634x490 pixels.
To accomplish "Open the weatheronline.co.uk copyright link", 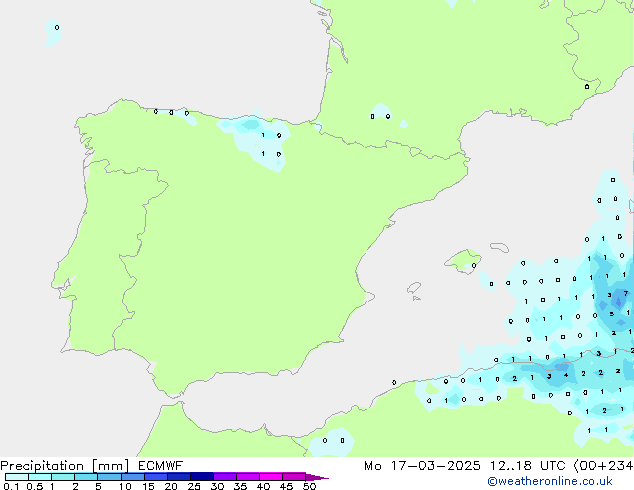I will tap(549, 481).
